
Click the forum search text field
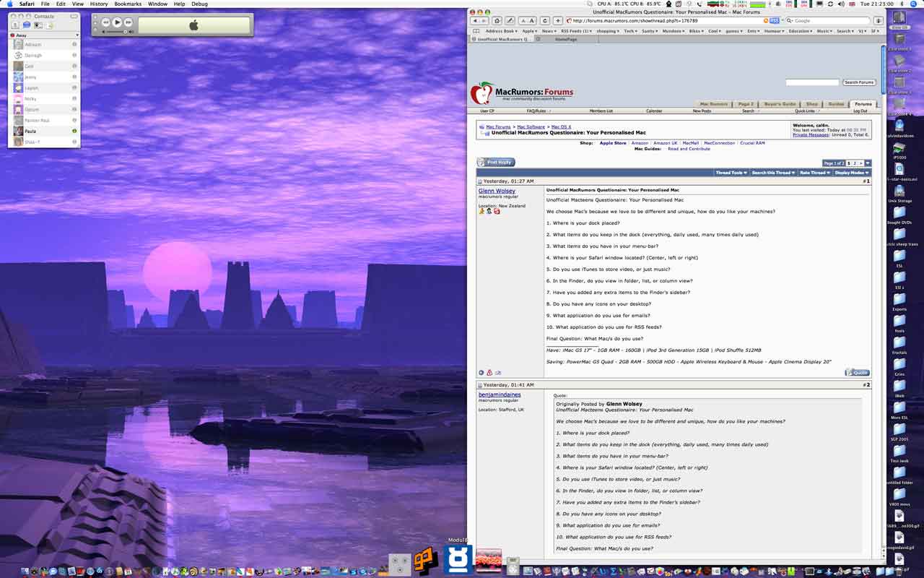pos(812,82)
